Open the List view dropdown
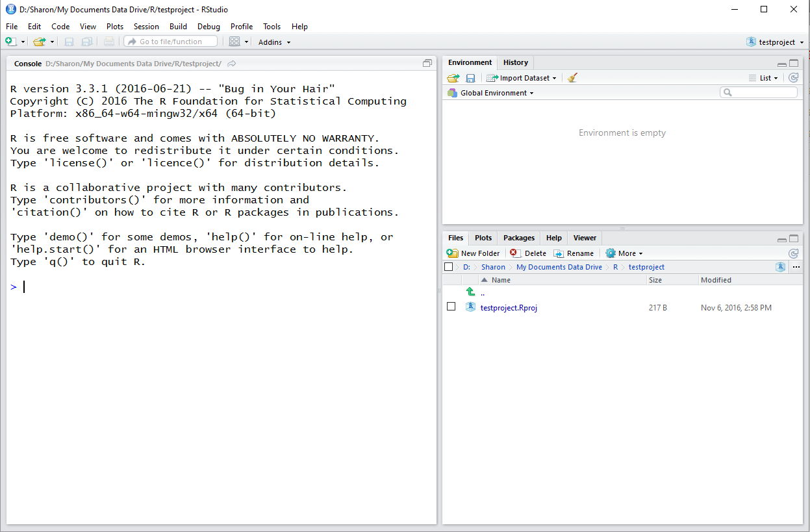Viewport: 810px width, 532px height. pos(763,78)
